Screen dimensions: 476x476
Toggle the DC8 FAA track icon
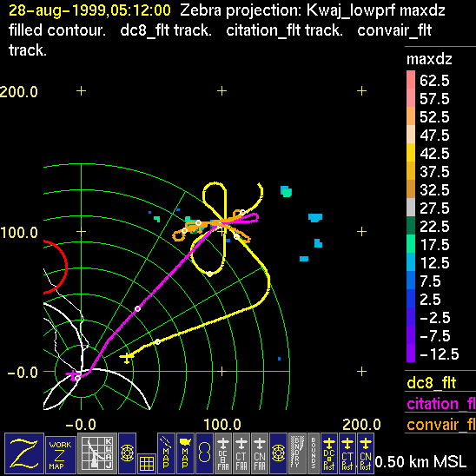[223, 453]
